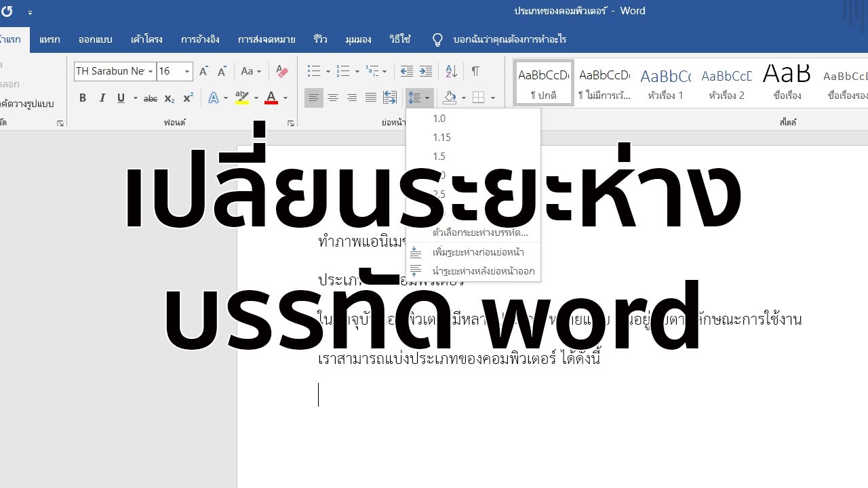Open the มุมมอง (View) tab
This screenshot has height=488, width=868.
(x=358, y=39)
